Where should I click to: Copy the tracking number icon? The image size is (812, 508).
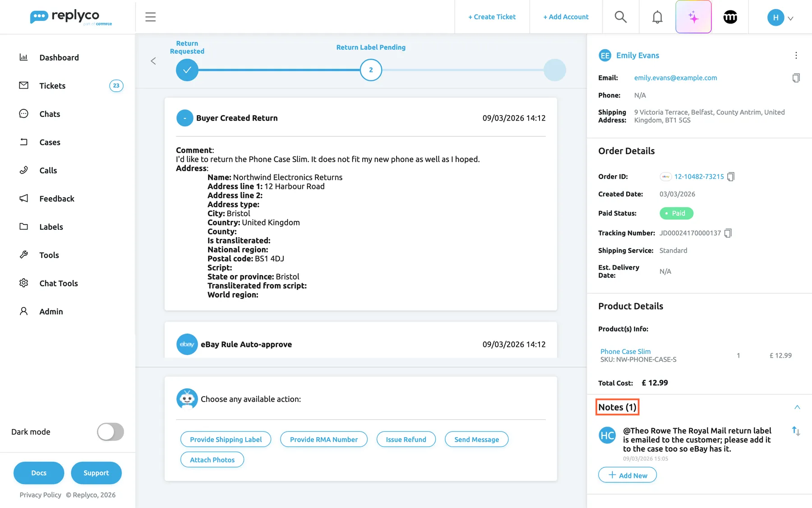(728, 233)
